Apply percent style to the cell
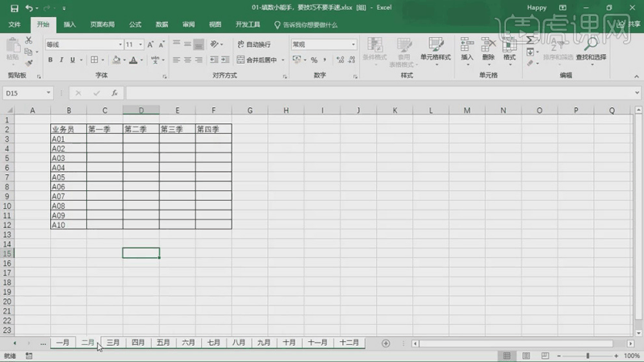 click(314, 60)
